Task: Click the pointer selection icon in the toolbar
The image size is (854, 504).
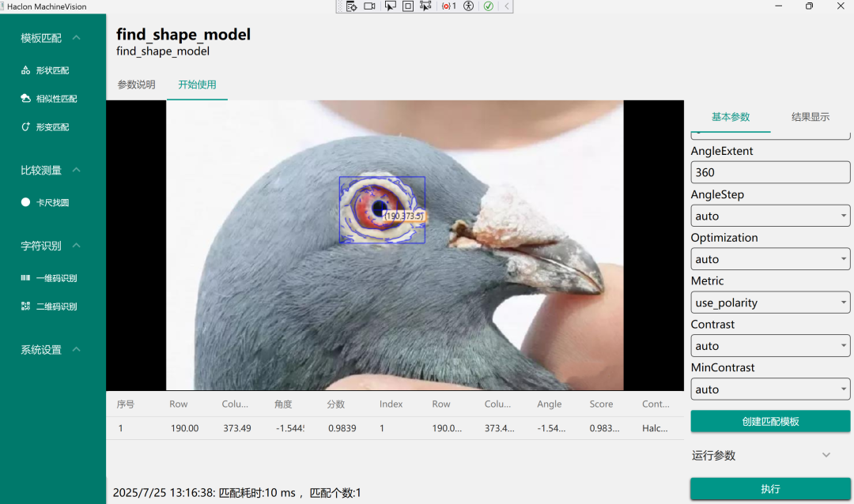Action: 391,6
